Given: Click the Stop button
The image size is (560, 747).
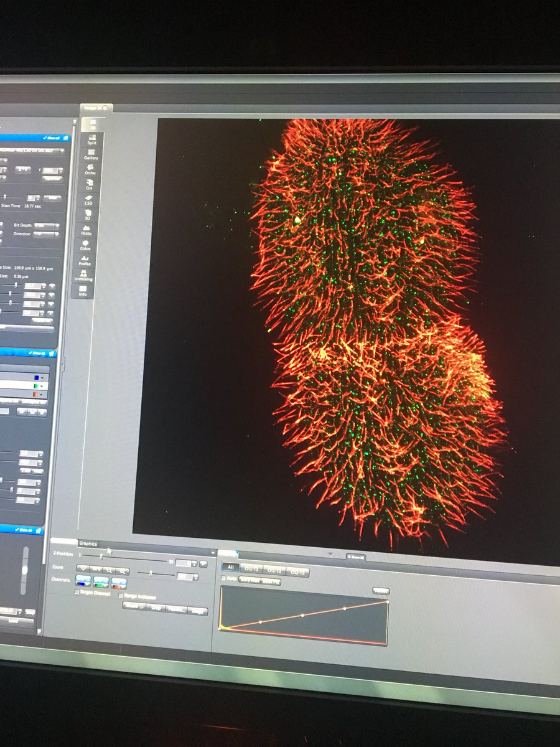Looking at the screenshot, I should point(30,612).
